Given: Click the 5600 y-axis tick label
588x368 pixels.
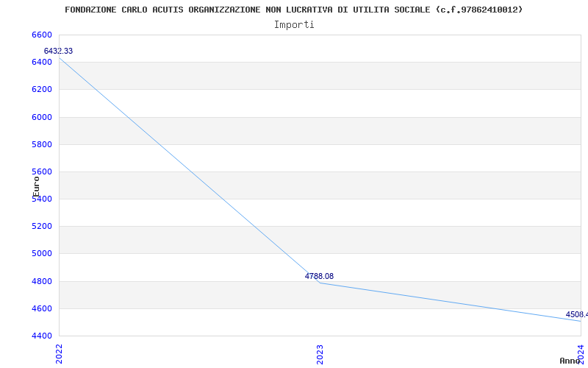Looking at the screenshot, I should [42, 171].
